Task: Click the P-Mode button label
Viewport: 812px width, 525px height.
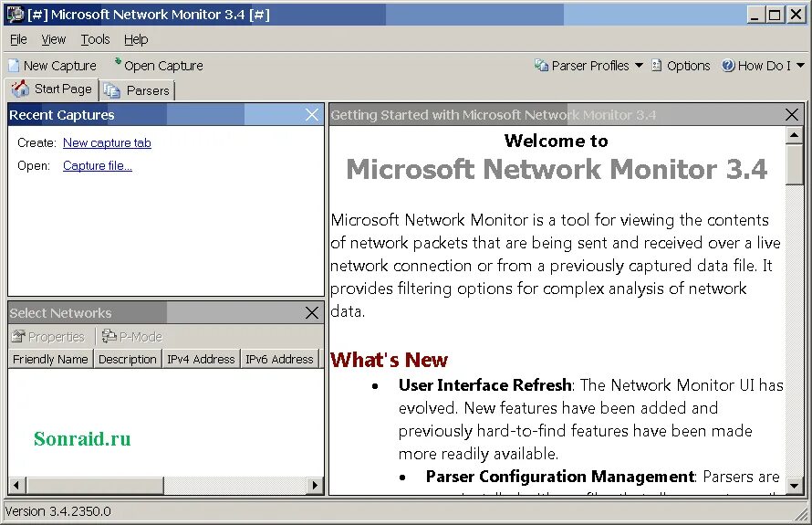Action: pyautogui.click(x=141, y=337)
